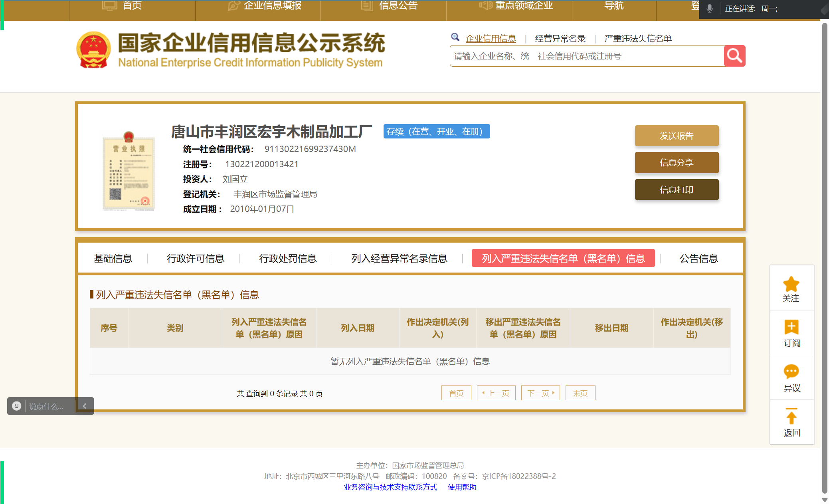Open the business license thumbnail image
829x504 pixels.
coord(129,171)
